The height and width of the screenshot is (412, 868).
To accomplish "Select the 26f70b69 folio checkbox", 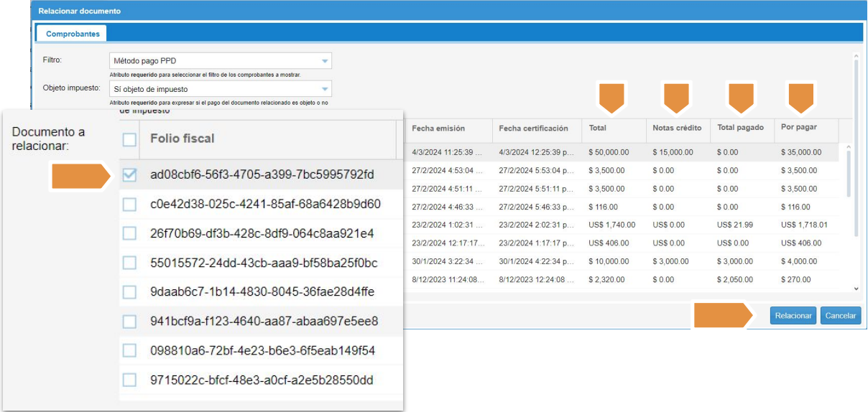I will coord(129,234).
